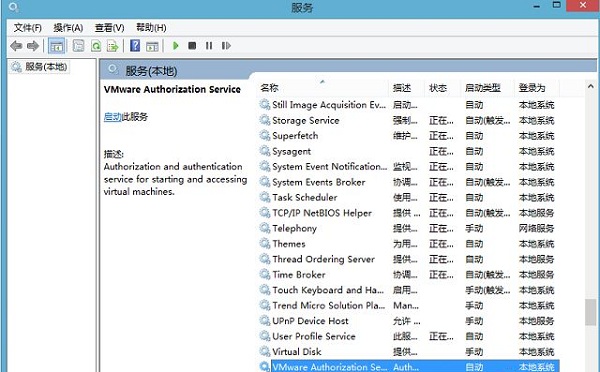The height and width of the screenshot is (372, 600).
Task: Select the Task Scheduler gear icon
Action: 265,197
